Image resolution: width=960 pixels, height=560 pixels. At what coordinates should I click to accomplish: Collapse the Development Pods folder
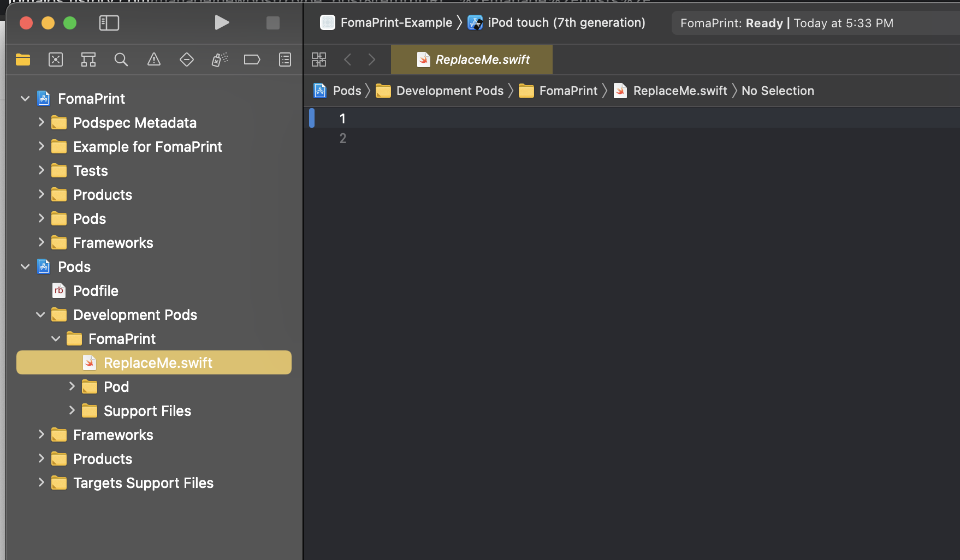pyautogui.click(x=40, y=315)
